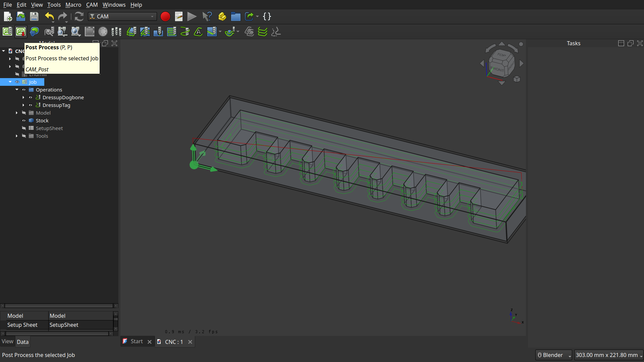Add a Face milling operation
Image resolution: width=644 pixels, height=362 pixels.
pos(172,32)
